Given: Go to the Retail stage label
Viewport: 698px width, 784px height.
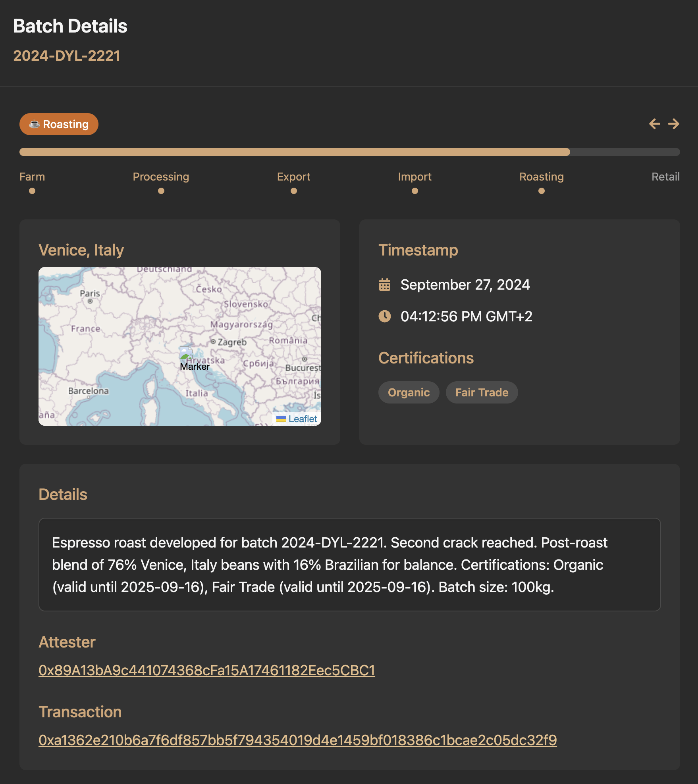Looking at the screenshot, I should click(x=665, y=177).
